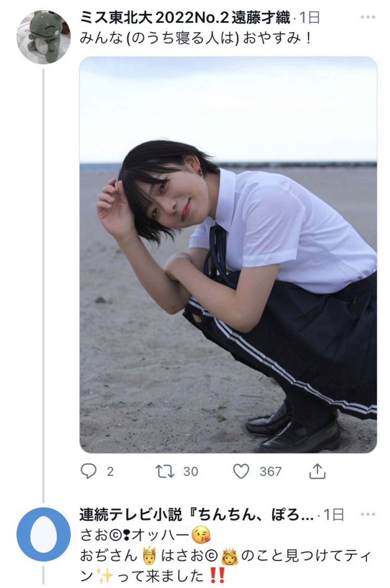Screen dimensions: 390x588
Task: Like the tweet using the heart icon
Action: pos(241,471)
